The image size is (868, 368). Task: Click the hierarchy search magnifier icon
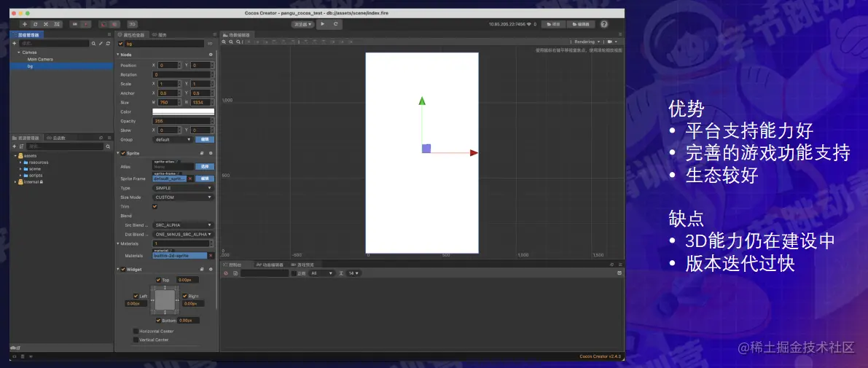coord(93,43)
